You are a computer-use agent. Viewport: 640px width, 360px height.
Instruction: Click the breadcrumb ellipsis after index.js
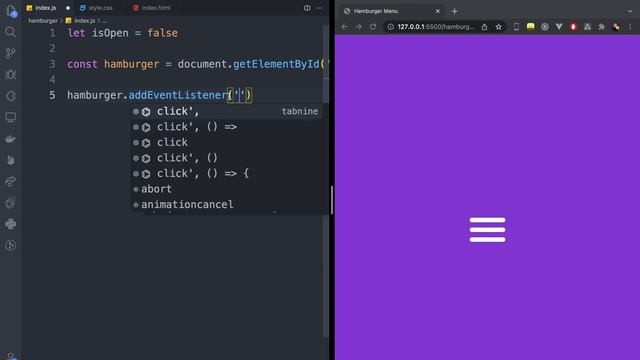click(104, 21)
